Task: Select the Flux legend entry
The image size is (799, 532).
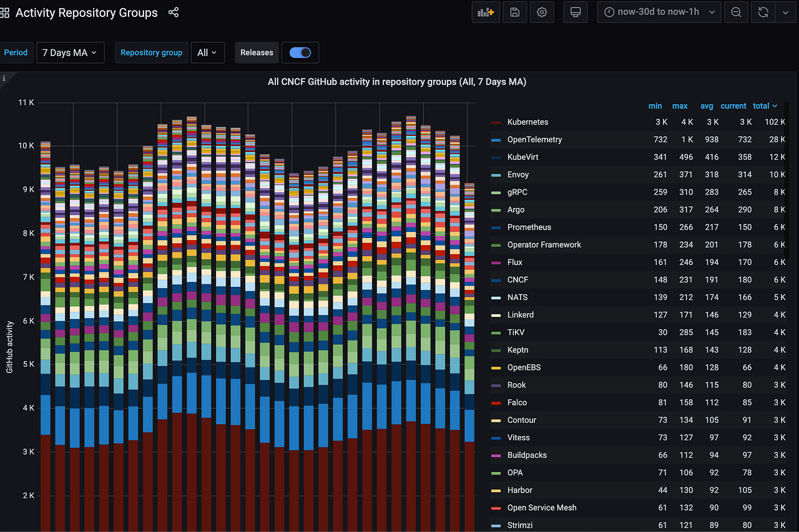Action: coord(515,262)
